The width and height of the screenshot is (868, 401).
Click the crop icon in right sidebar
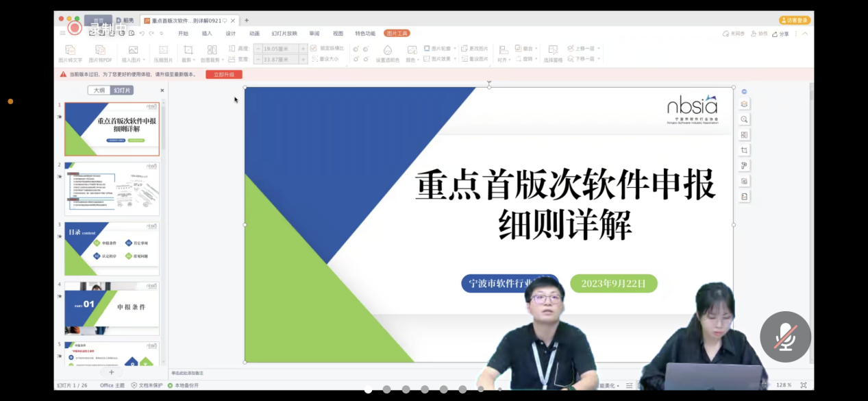(745, 150)
